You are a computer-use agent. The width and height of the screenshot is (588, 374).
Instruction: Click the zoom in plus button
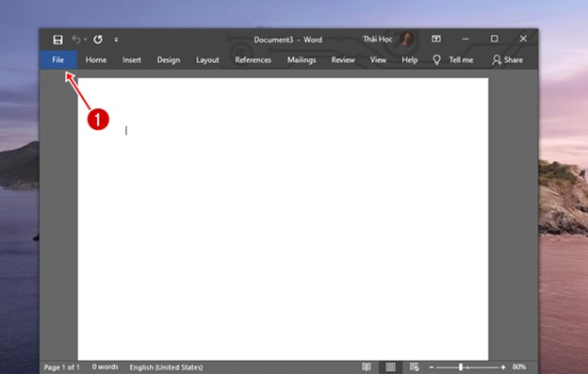point(503,367)
